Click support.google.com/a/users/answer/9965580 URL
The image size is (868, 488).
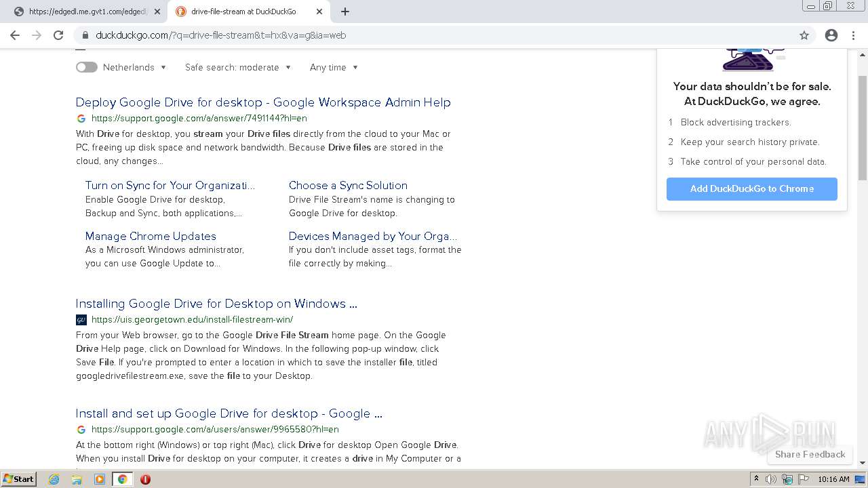215,429
